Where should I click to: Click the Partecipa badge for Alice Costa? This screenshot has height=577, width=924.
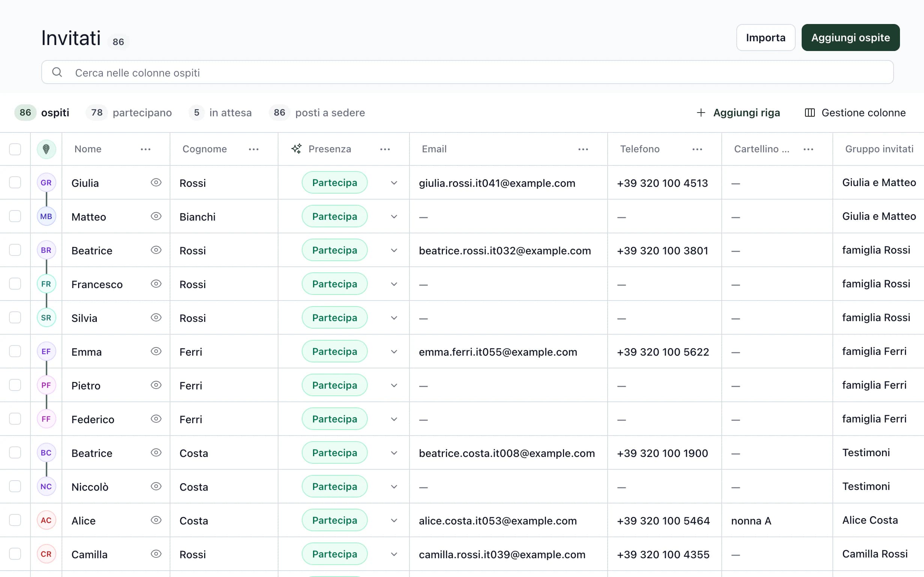[334, 520]
